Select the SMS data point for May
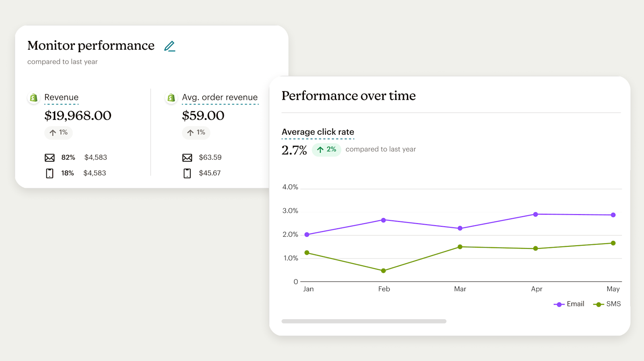Image resolution: width=644 pixels, height=361 pixels. tap(613, 243)
